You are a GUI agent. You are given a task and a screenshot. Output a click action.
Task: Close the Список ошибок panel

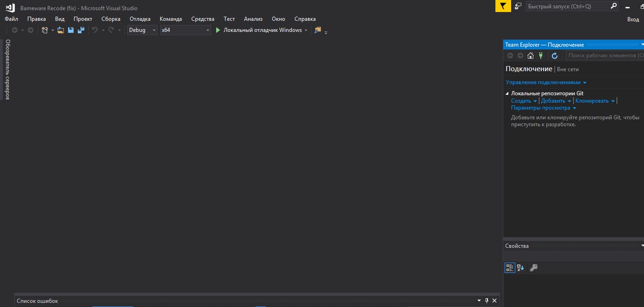click(x=495, y=300)
